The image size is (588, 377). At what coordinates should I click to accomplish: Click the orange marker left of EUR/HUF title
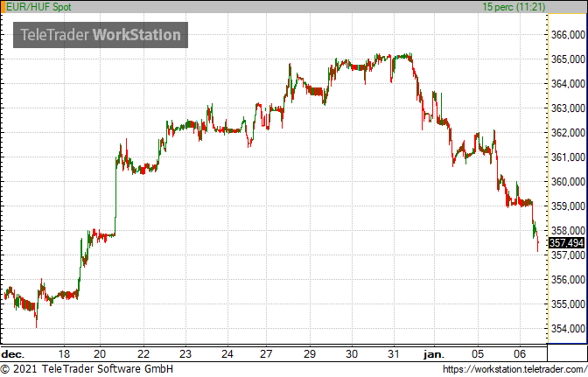point(3,7)
